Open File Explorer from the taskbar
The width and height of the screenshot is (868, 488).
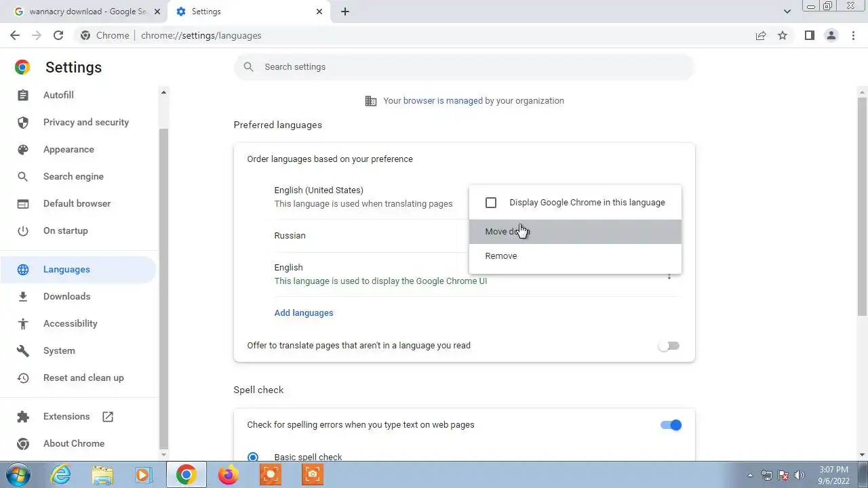tap(102, 474)
